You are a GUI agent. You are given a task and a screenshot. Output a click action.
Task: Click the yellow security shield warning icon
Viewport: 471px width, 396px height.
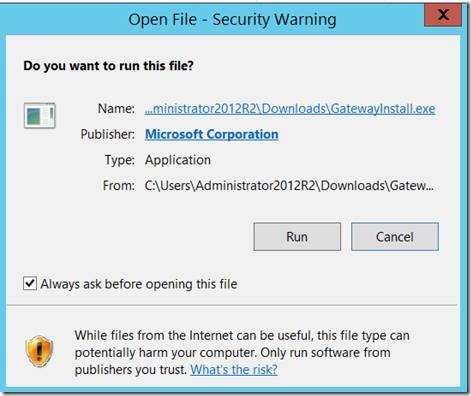coord(39,351)
